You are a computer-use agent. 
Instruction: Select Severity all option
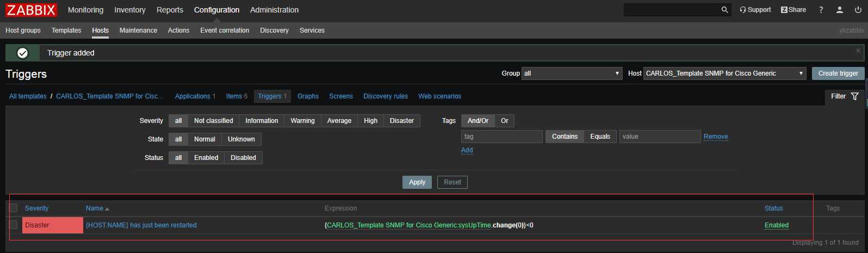pyautogui.click(x=178, y=121)
